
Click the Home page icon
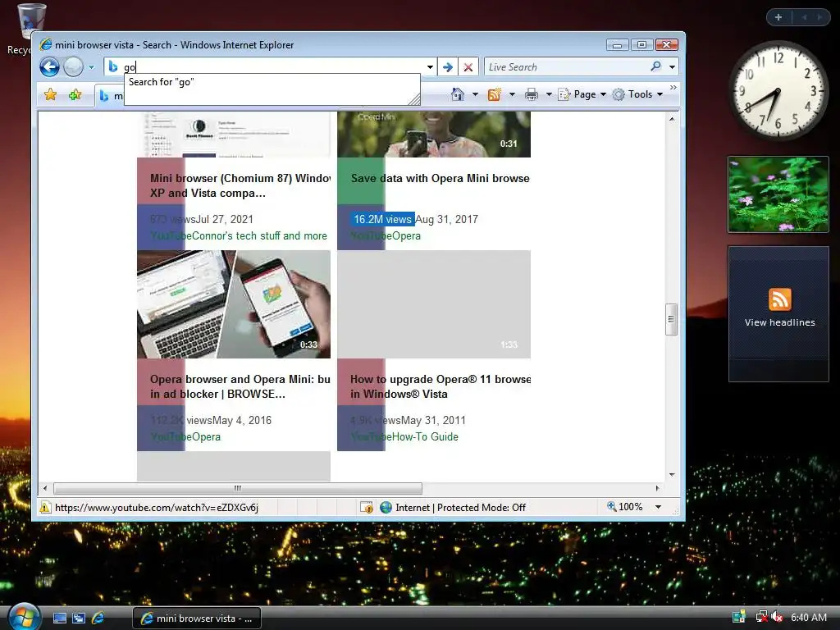pyautogui.click(x=457, y=94)
